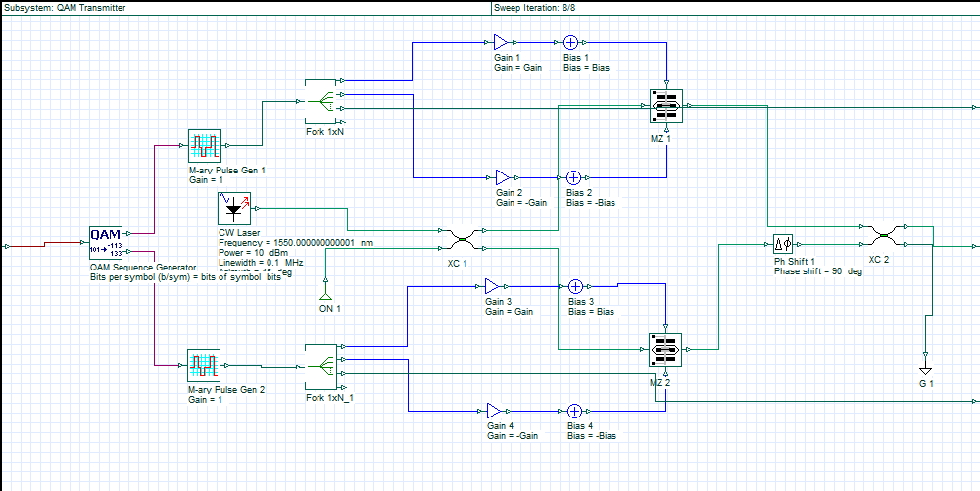Click the Subsystem: QAM Transmitter title
The height and width of the screenshot is (491, 980).
pos(65,7)
